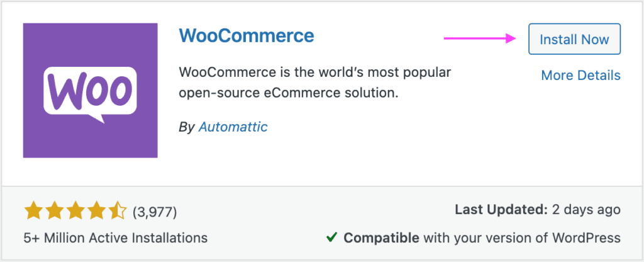Screen dimensions: 644x262
Task: Click the second gold rating star
Action: [x=54, y=211]
